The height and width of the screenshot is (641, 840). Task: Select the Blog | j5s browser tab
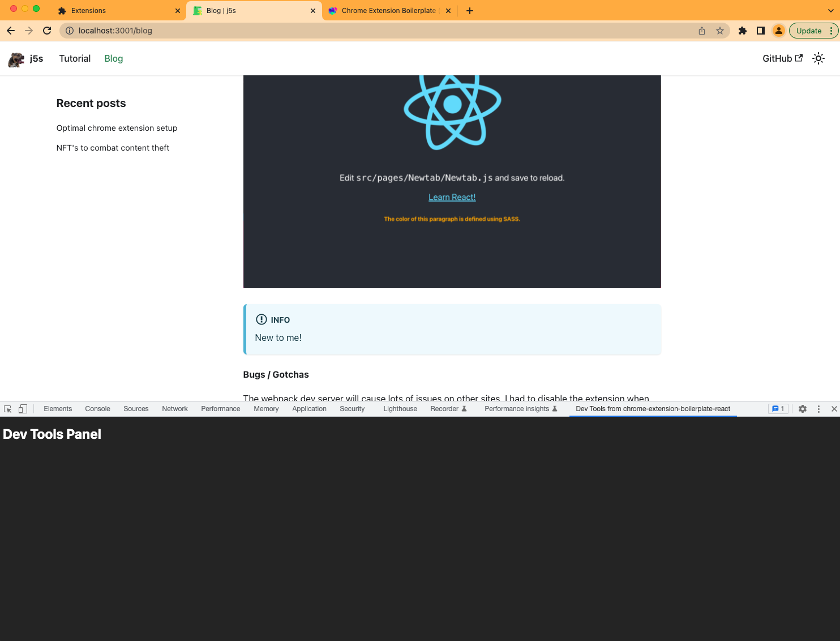(254, 11)
